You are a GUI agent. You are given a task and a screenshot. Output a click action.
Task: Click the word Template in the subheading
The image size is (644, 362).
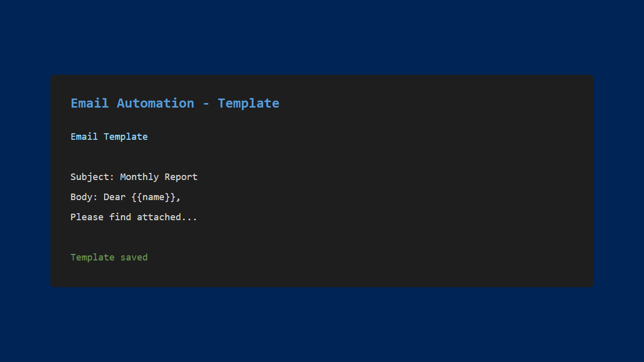[x=126, y=137]
